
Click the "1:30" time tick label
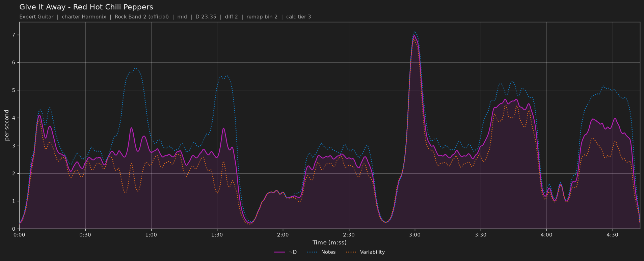click(x=217, y=235)
